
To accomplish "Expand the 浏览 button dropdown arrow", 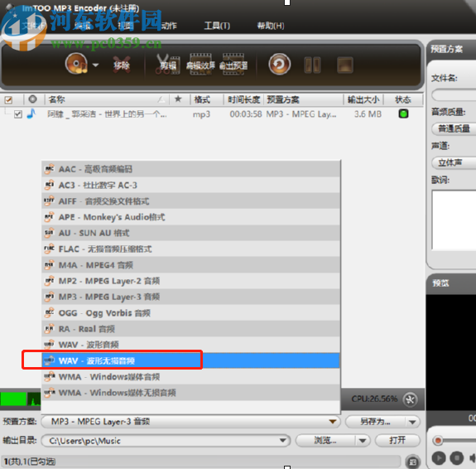I will click(363, 441).
